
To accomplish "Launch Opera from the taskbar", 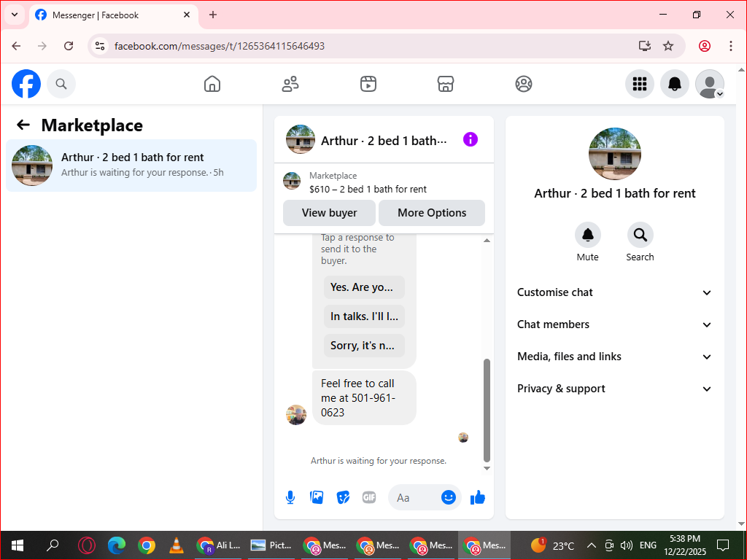I will click(x=87, y=545).
